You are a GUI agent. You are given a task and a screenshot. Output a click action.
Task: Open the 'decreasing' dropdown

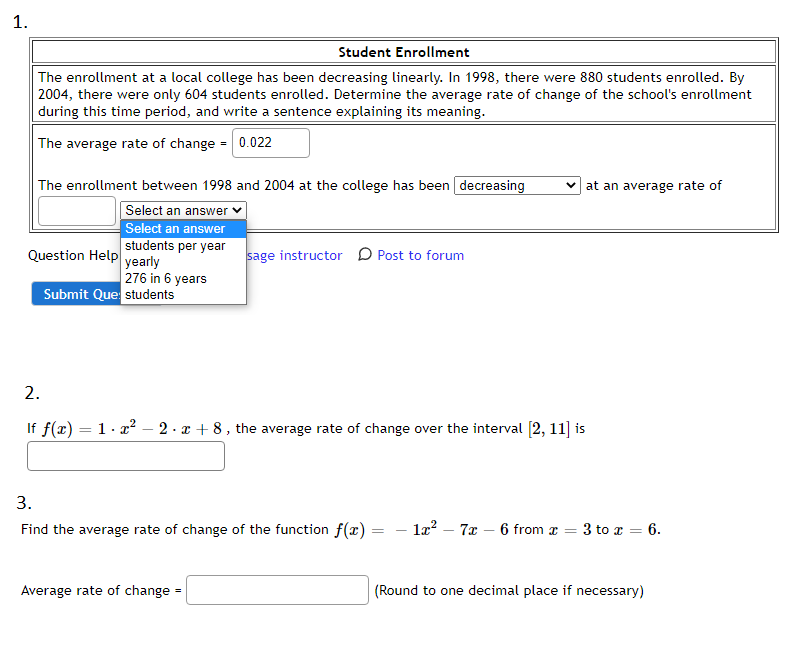tap(517, 186)
